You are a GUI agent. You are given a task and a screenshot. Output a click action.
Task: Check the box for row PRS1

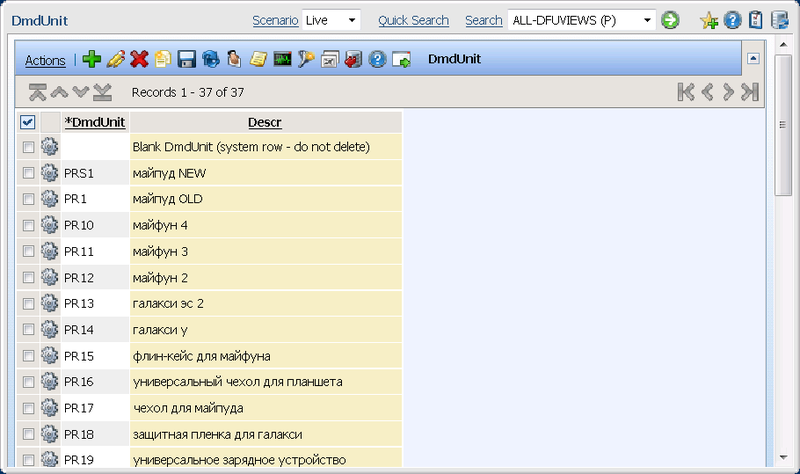[x=28, y=173]
